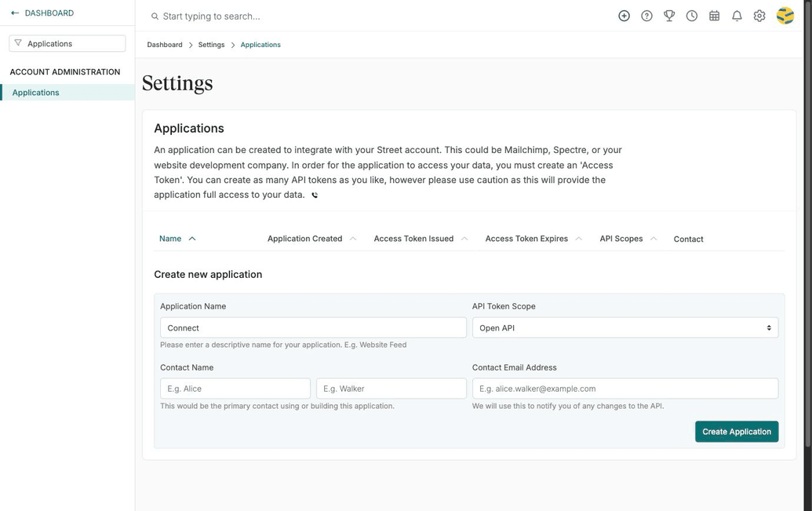Image resolution: width=812 pixels, height=511 pixels.
Task: Open Dashboard breadcrumb link
Action: (x=165, y=45)
